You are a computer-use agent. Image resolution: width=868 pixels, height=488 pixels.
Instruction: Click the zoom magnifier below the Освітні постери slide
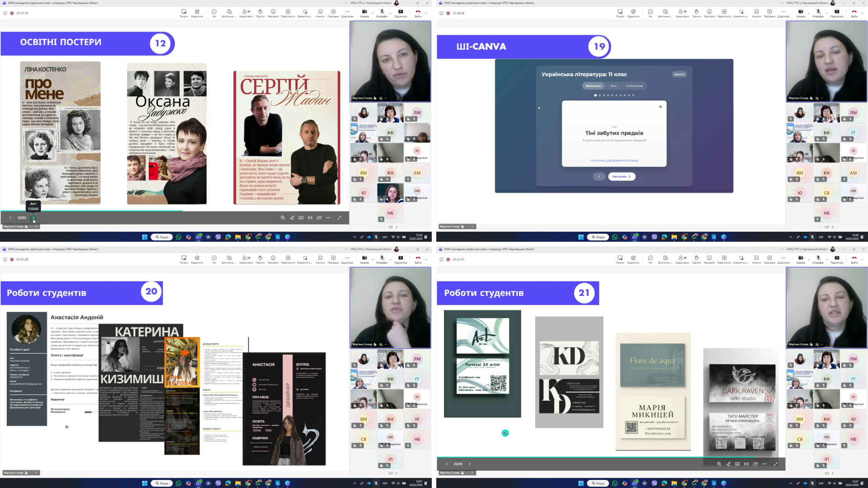(283, 218)
